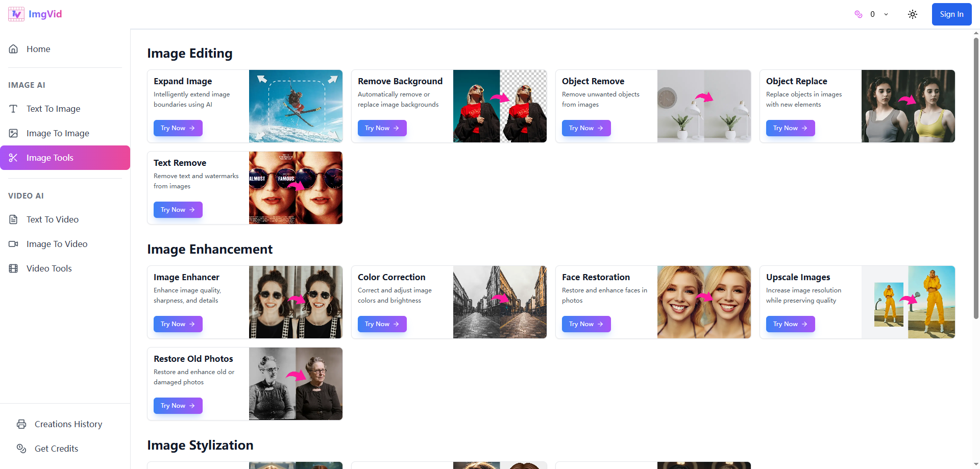Viewport: 980px width, 469px height.
Task: Select the Image To Video camera icon
Action: [x=13, y=244]
